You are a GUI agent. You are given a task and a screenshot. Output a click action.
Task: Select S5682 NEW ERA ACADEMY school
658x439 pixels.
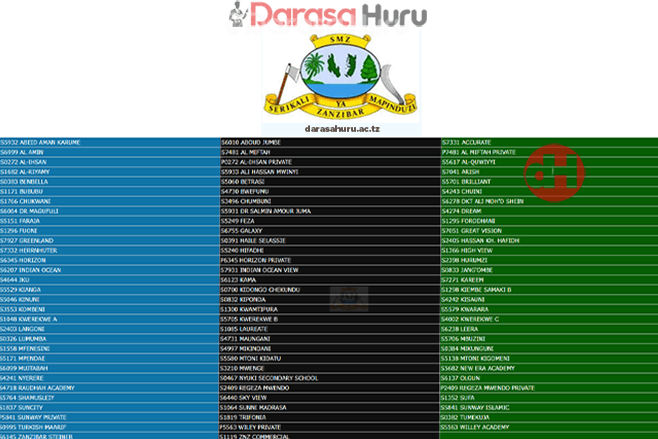click(x=478, y=368)
